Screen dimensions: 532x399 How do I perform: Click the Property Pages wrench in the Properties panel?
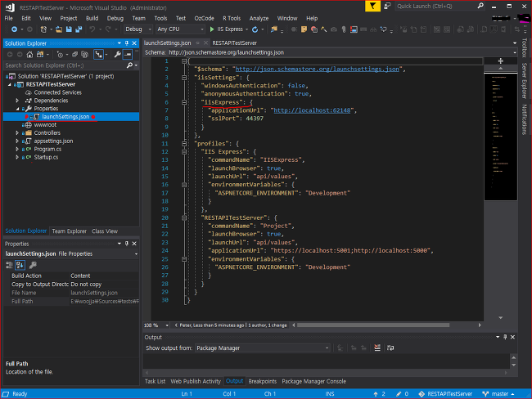[x=33, y=265]
